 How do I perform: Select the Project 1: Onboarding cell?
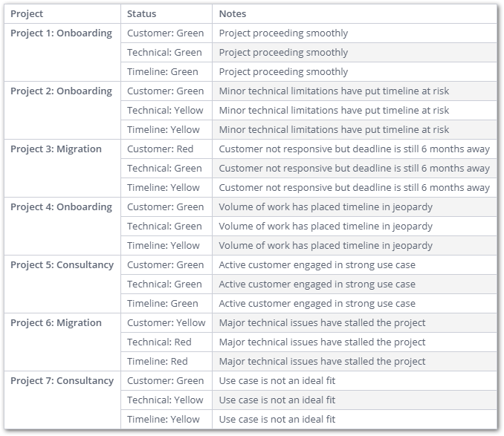61,33
